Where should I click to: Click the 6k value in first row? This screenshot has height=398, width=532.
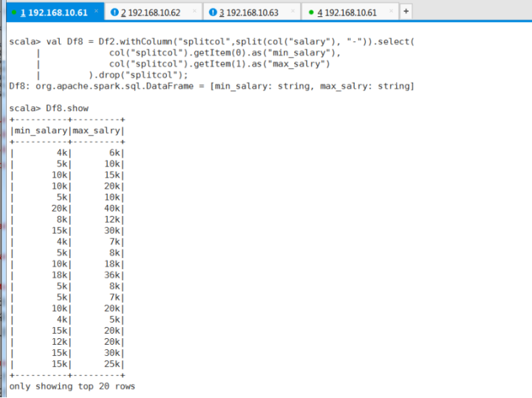tap(115, 153)
